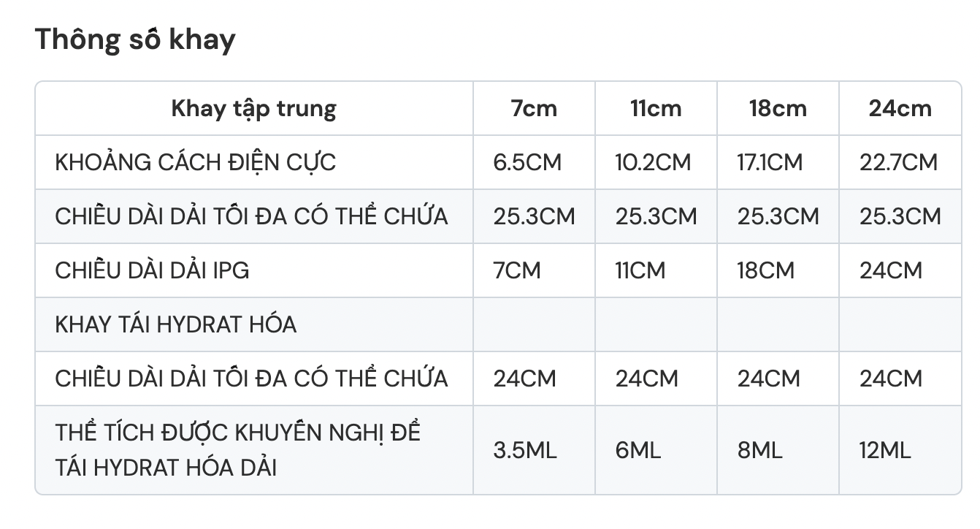Image resolution: width=980 pixels, height=529 pixels.
Task: Click the 11cm column header
Action: pos(656,109)
